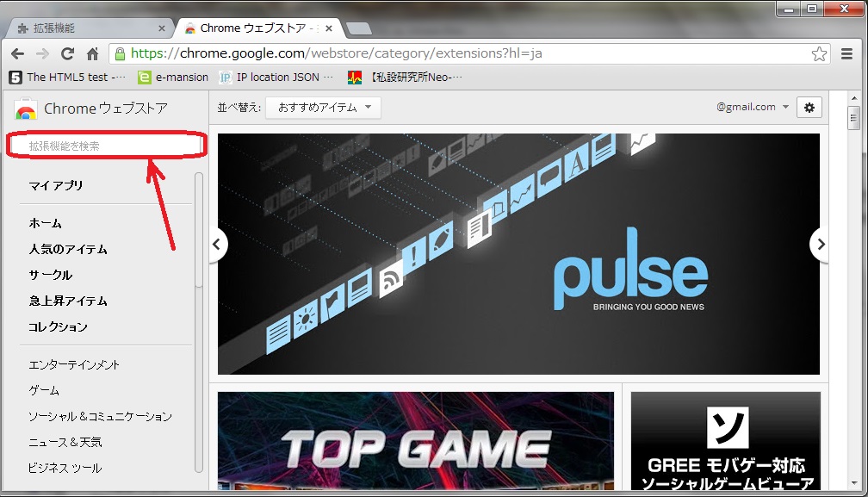Show the next featured banner slide
The height and width of the screenshot is (497, 868).
click(x=820, y=244)
